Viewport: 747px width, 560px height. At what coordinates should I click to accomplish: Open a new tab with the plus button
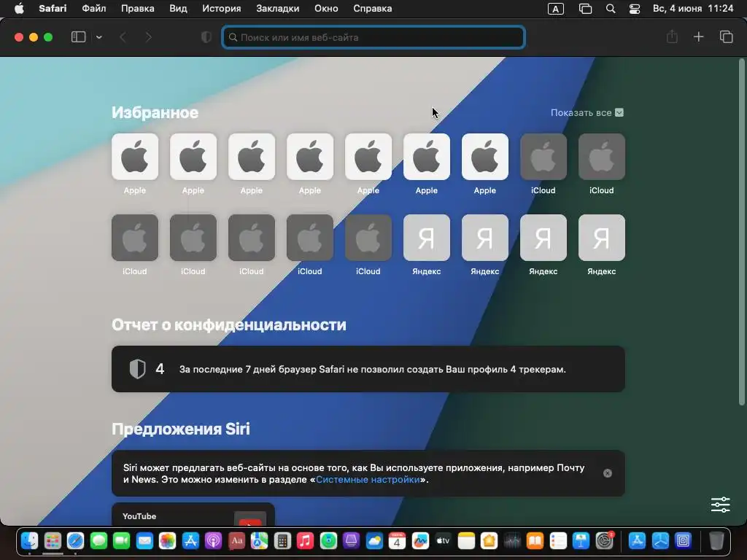pyautogui.click(x=698, y=36)
